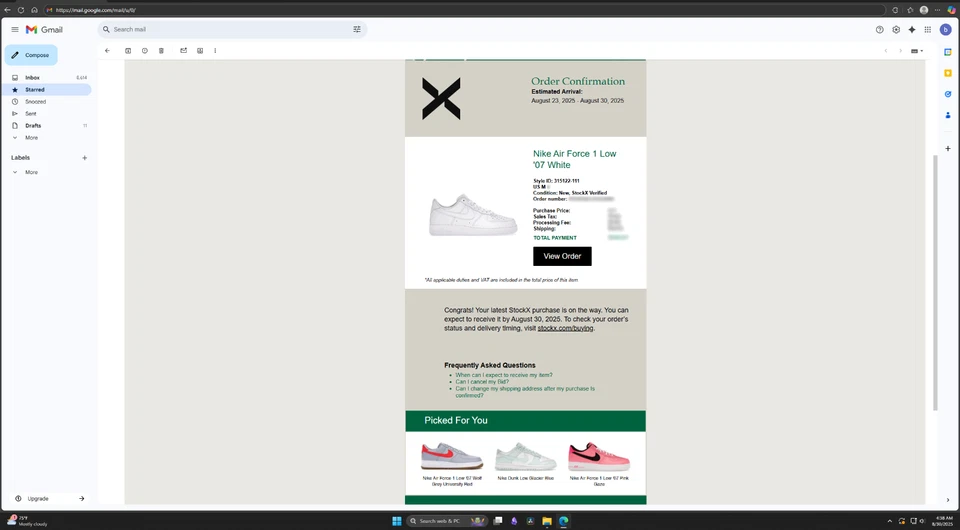Screen dimensions: 960x530
Task: Open the Snoozed folder
Action: pyautogui.click(x=46, y=102)
